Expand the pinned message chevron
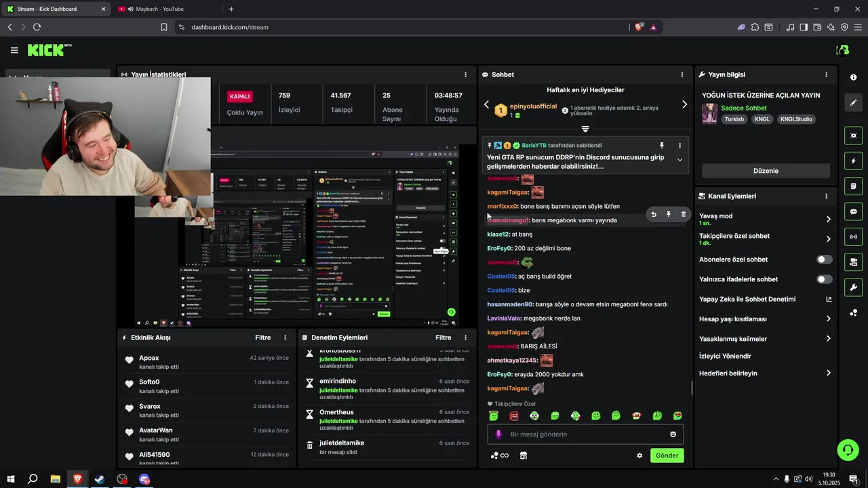This screenshot has width=868, height=488. 679,160
